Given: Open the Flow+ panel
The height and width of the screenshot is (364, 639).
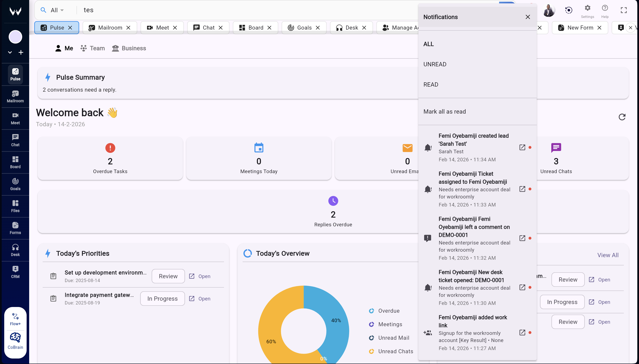Looking at the screenshot, I should point(15,318).
